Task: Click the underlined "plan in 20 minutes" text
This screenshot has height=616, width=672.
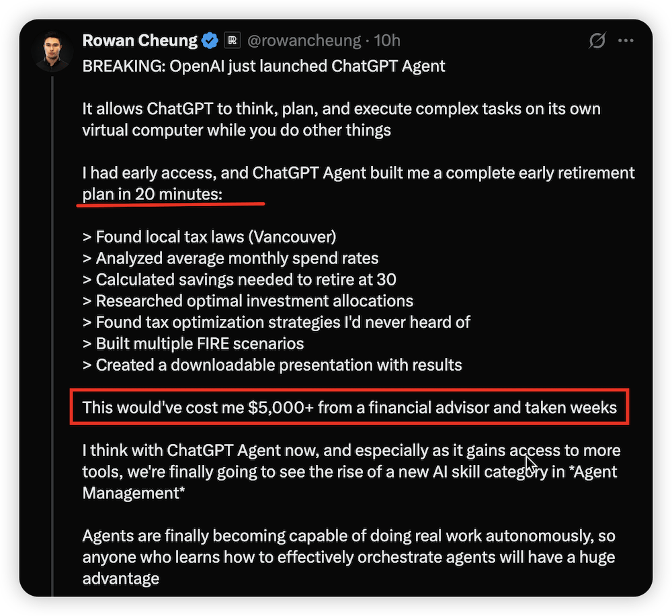Action: point(152,195)
